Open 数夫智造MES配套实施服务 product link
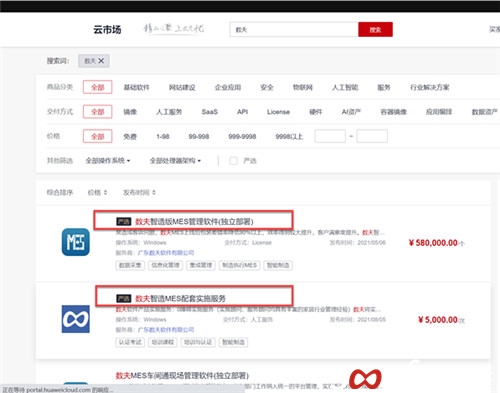 tap(180, 298)
